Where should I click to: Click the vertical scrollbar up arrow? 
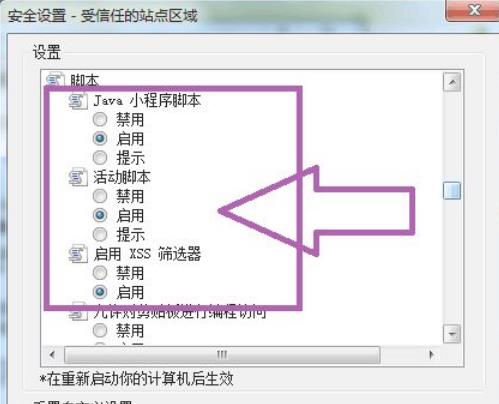pyautogui.click(x=452, y=82)
